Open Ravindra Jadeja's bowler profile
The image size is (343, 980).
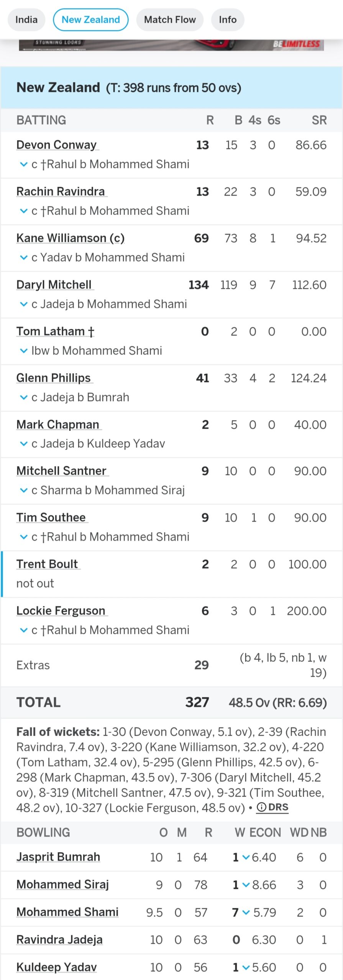(59, 939)
